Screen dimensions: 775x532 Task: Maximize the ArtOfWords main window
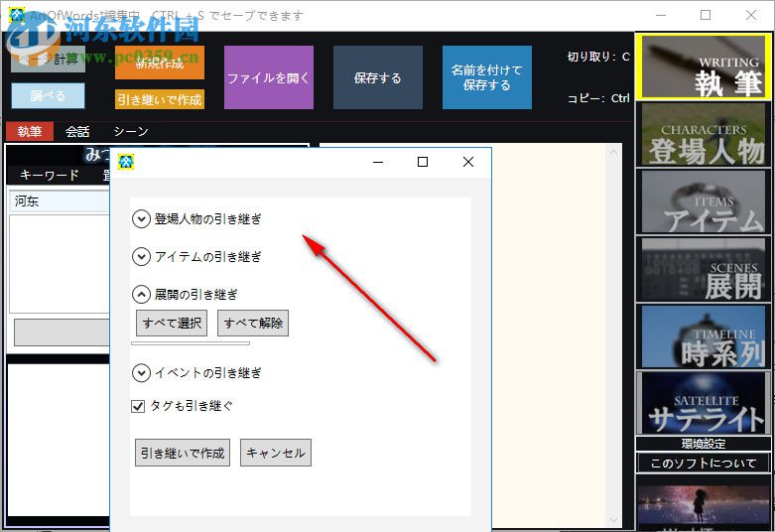click(706, 15)
